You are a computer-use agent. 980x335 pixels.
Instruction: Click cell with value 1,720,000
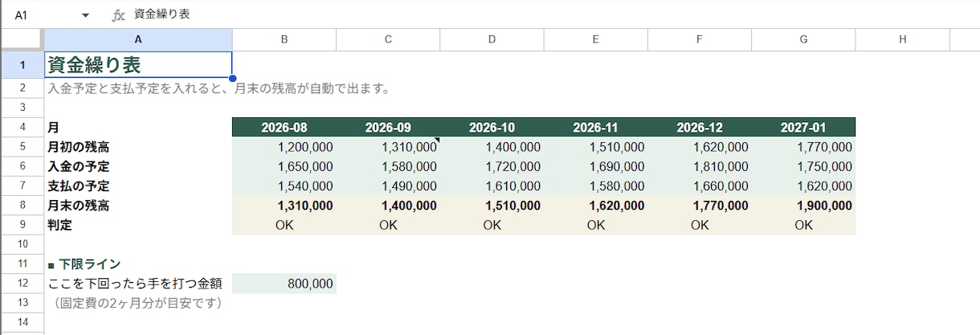pyautogui.click(x=492, y=166)
